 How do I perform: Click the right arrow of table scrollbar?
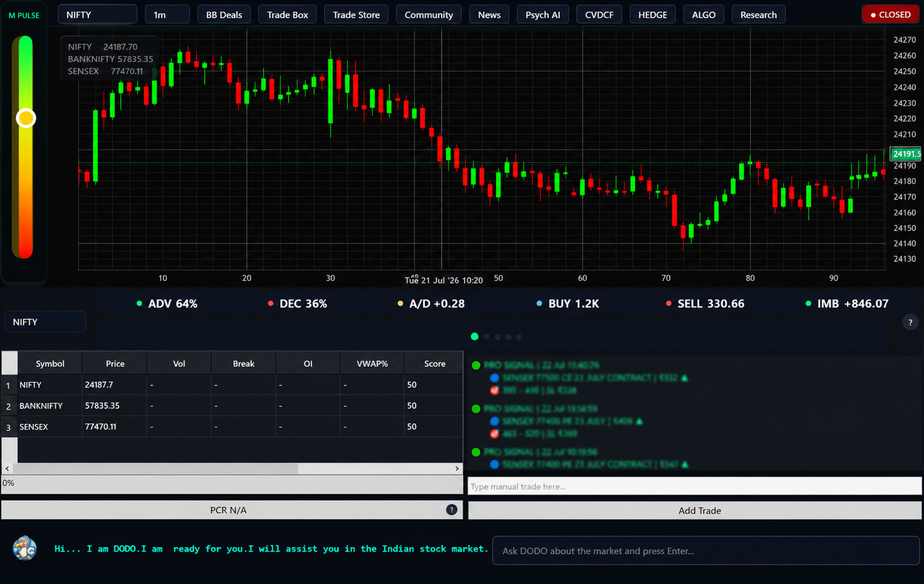457,469
